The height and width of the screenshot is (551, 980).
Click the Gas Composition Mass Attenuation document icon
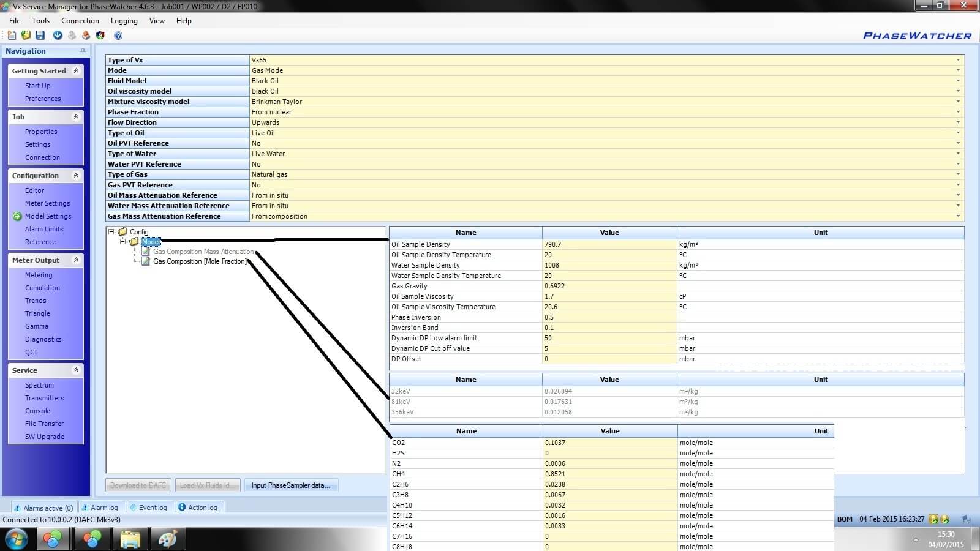tap(146, 252)
